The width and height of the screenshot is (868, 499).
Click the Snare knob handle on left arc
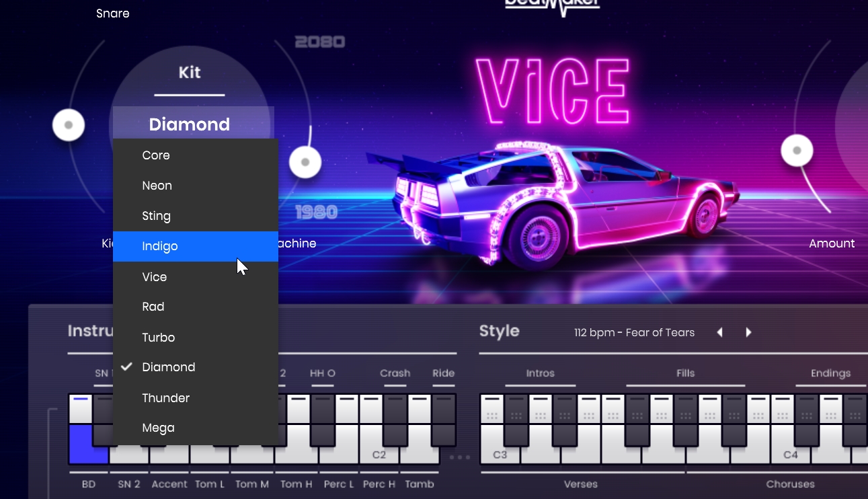(x=69, y=125)
